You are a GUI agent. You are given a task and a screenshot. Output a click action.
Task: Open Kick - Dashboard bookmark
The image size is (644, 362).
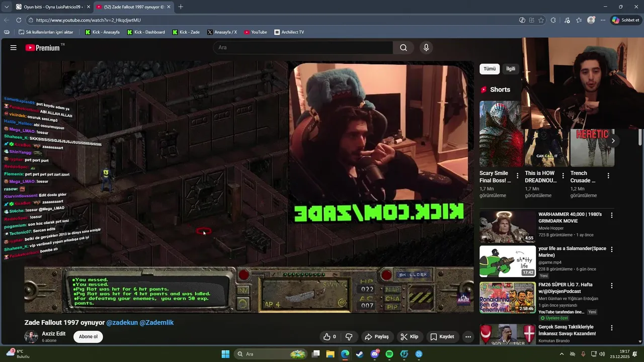click(x=146, y=32)
